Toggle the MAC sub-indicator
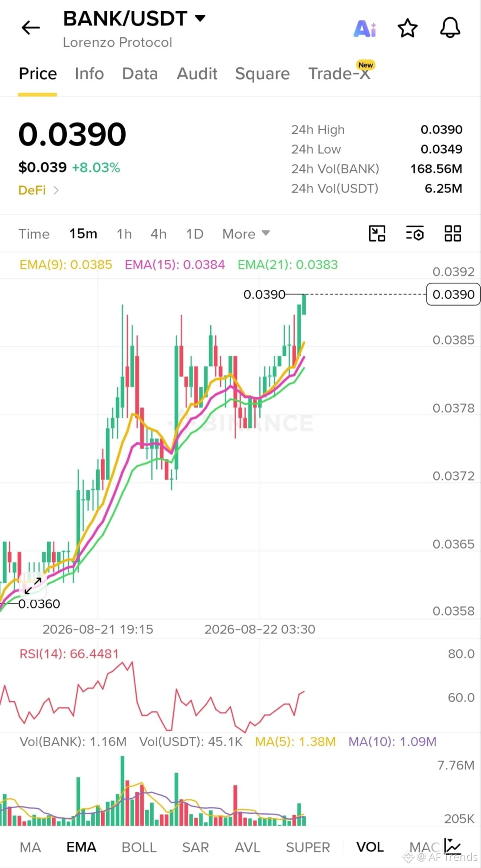Screen dimensions: 481x868 [424, 847]
